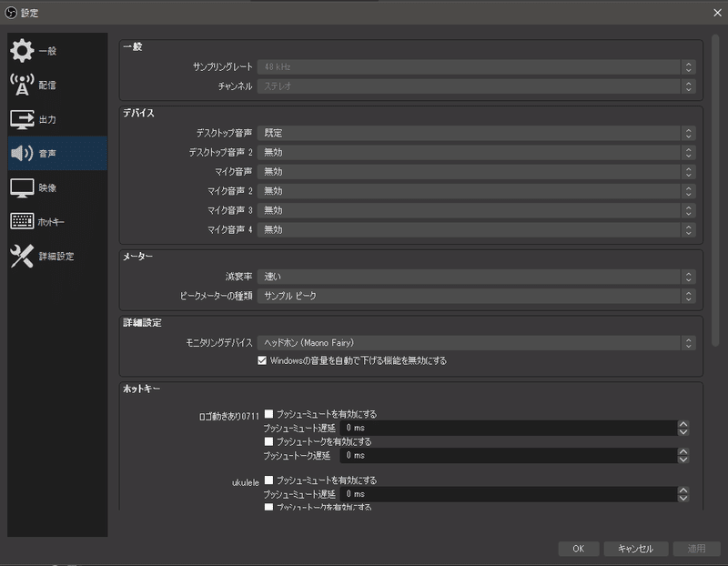Click the 適用 (Apply) button
The height and width of the screenshot is (566, 728).
pos(696,549)
